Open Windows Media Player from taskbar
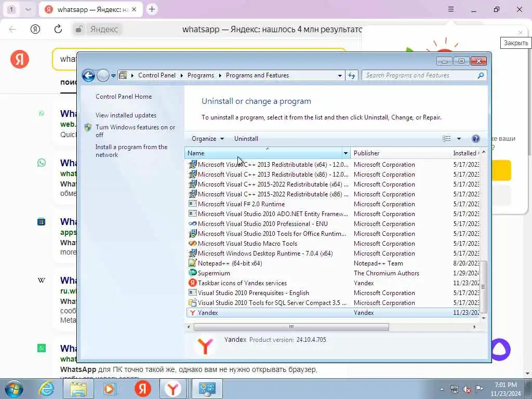 coord(110,389)
